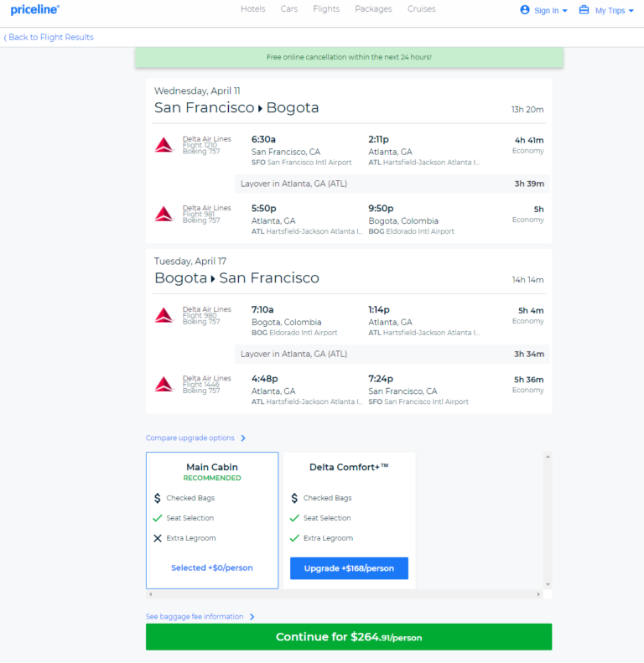Click check icon beside Main Cabin Seat Selection

coord(158,518)
